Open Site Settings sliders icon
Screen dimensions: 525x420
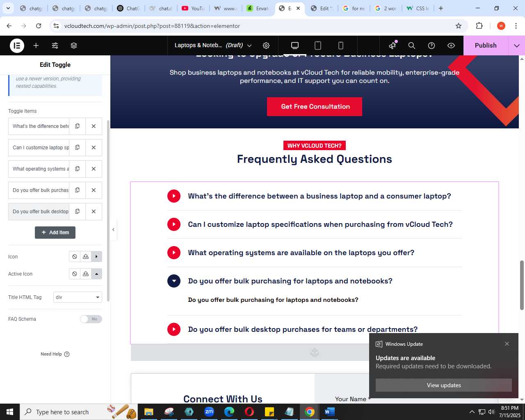pyautogui.click(x=55, y=46)
